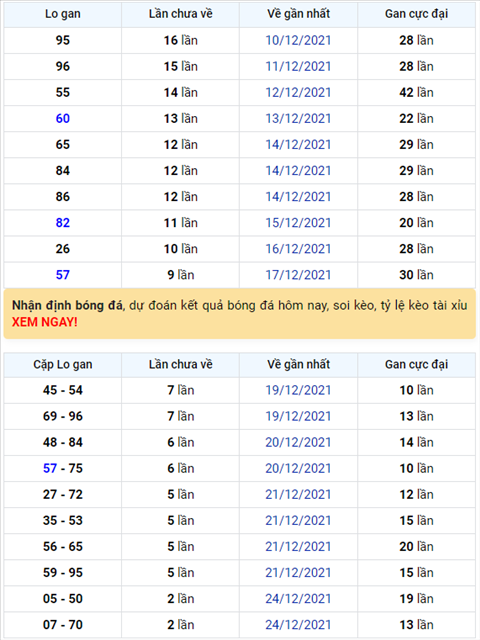Click date 24/12/2021 in row 07 - 70
The width and height of the screenshot is (480, 640).
point(298,625)
